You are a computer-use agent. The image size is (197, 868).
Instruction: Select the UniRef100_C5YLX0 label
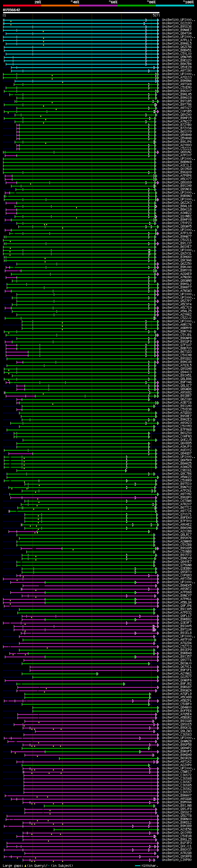177,54
